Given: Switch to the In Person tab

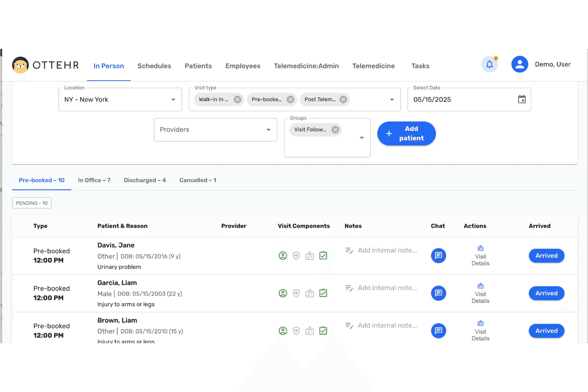Looking at the screenshot, I should tap(109, 66).
